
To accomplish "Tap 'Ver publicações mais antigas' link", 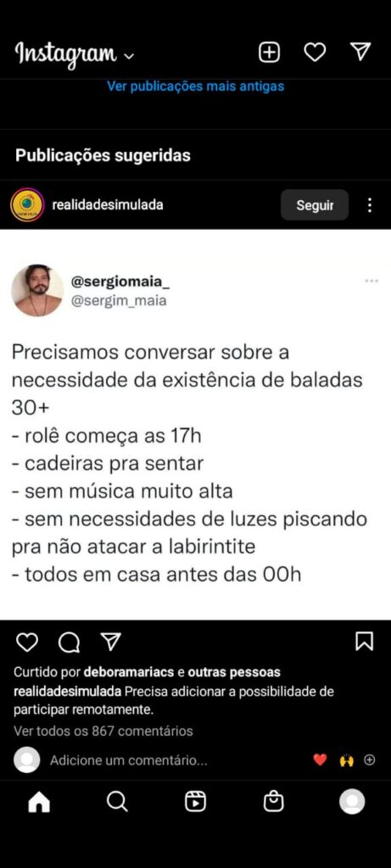I will [195, 86].
